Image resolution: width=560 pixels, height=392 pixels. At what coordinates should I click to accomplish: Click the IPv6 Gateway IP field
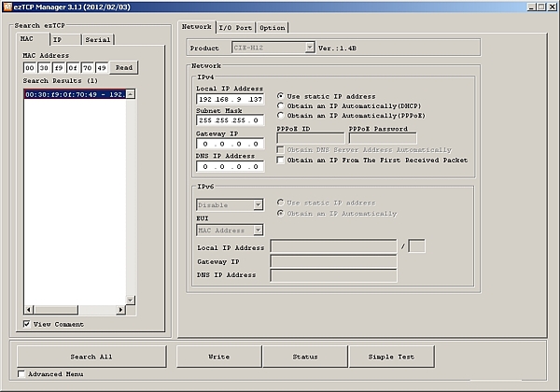coord(333,261)
